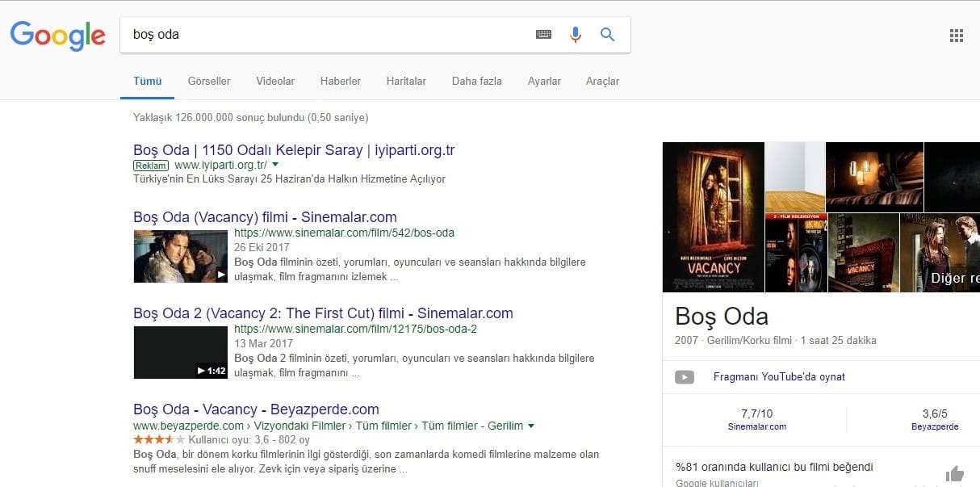Open the Reklam ad label badge
Screen dimensions: 980x487
tap(151, 165)
